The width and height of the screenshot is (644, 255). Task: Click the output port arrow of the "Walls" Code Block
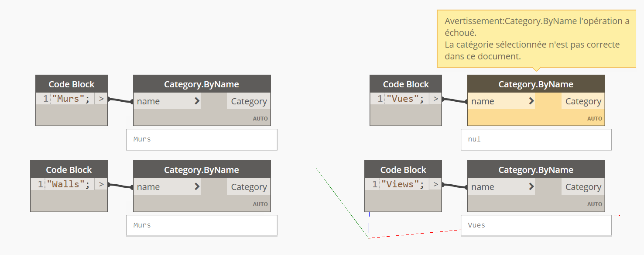101,184
